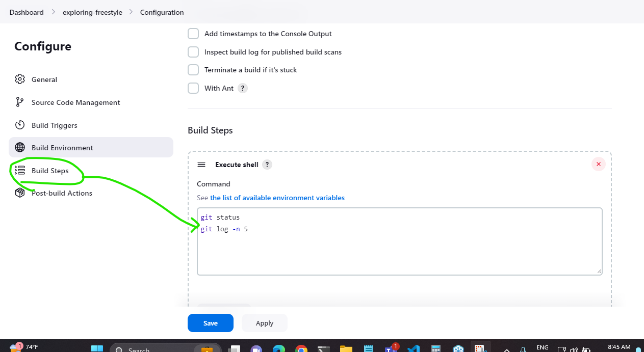Toggle the With Ant checkbox
Viewport: 644px width, 352px height.
pos(193,88)
